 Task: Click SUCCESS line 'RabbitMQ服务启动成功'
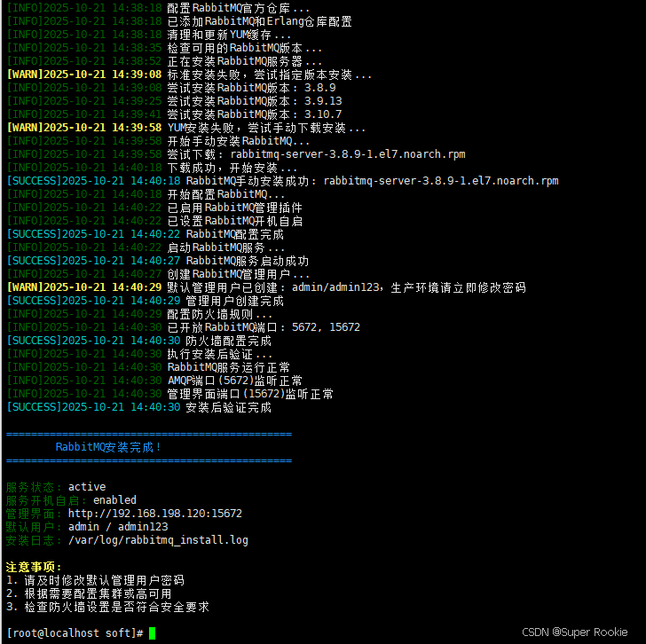pyautogui.click(x=158, y=261)
